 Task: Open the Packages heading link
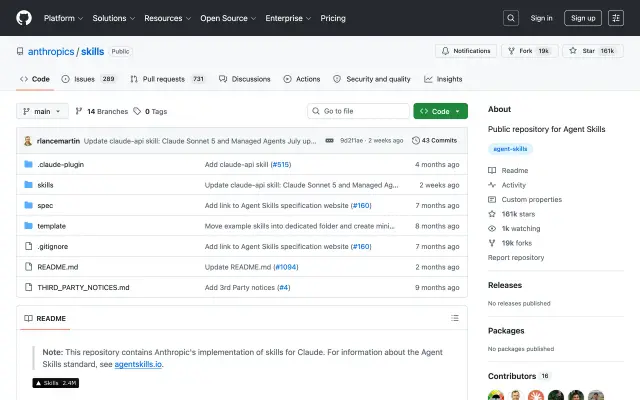coord(506,331)
